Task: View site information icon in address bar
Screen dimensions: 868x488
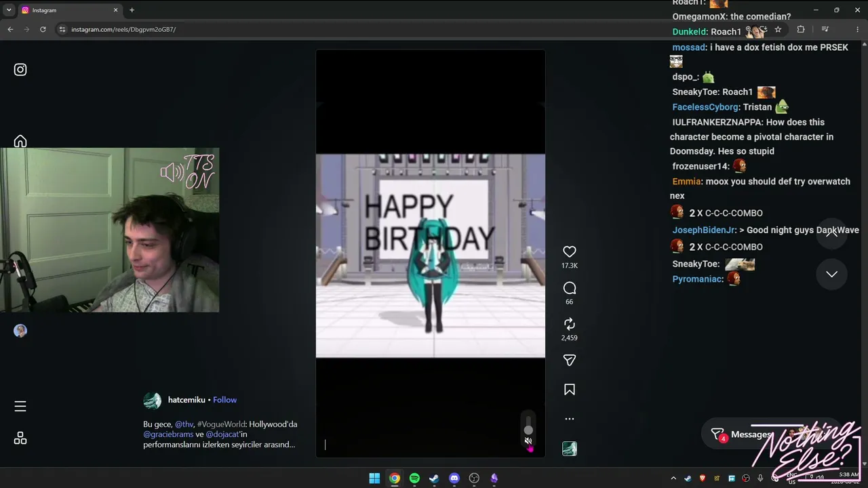Action: 62,29
